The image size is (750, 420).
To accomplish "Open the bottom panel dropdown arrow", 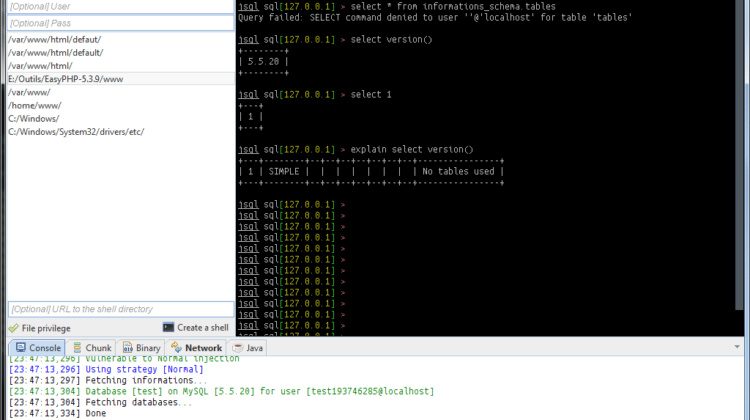I will click(737, 347).
